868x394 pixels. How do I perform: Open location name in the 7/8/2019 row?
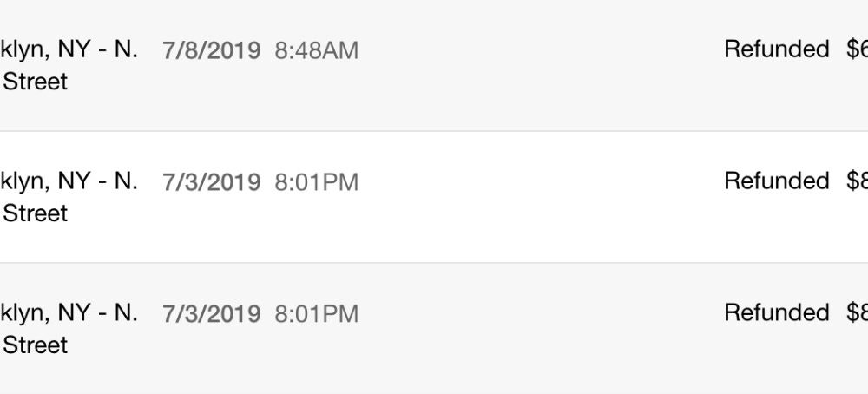pyautogui.click(x=69, y=65)
